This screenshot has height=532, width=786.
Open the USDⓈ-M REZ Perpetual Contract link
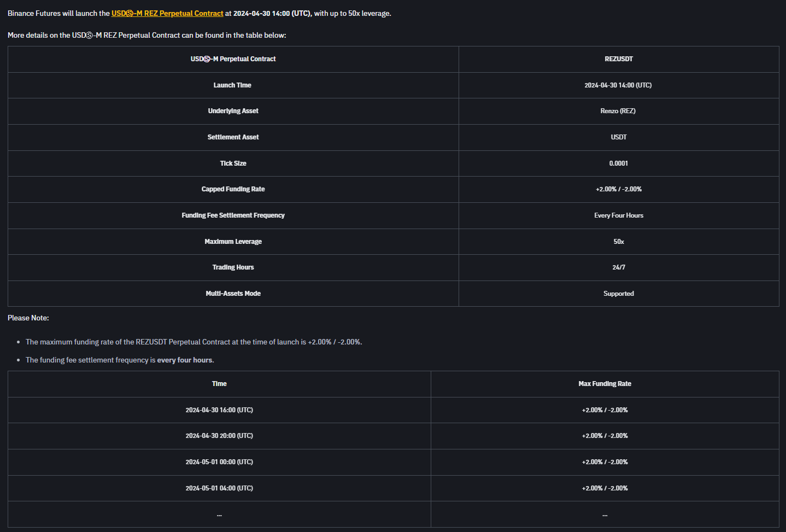[167, 13]
